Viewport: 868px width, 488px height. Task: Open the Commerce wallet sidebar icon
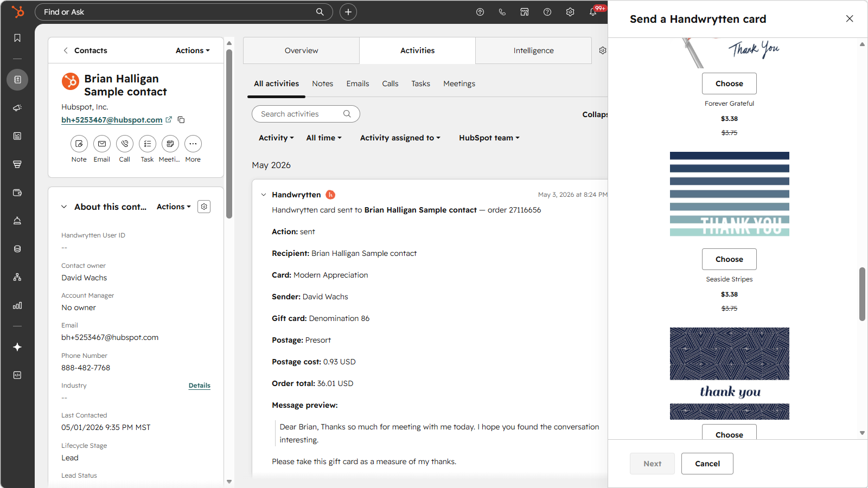click(17, 192)
